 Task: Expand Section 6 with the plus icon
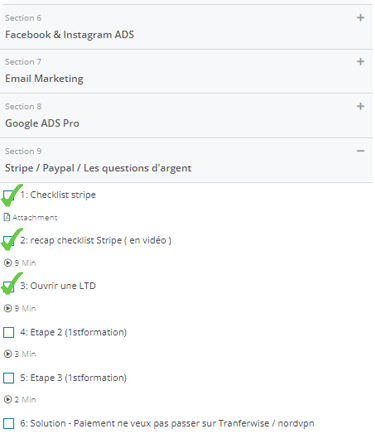coord(360,18)
